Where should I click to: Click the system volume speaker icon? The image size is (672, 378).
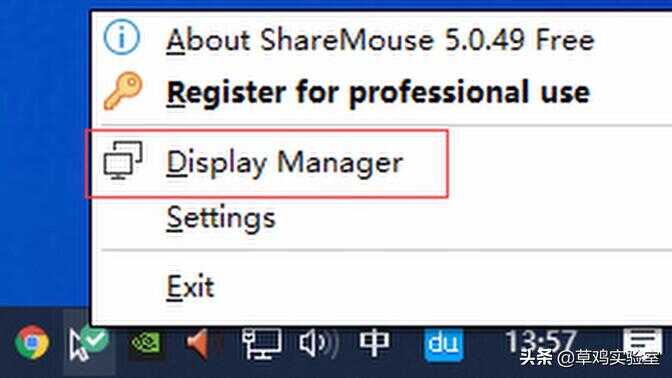(318, 343)
